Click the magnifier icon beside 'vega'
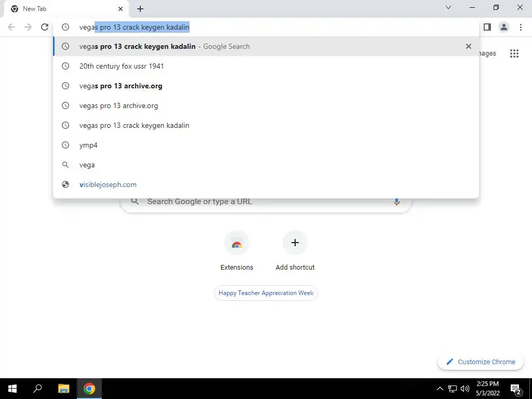The height and width of the screenshot is (399, 532). (x=65, y=165)
